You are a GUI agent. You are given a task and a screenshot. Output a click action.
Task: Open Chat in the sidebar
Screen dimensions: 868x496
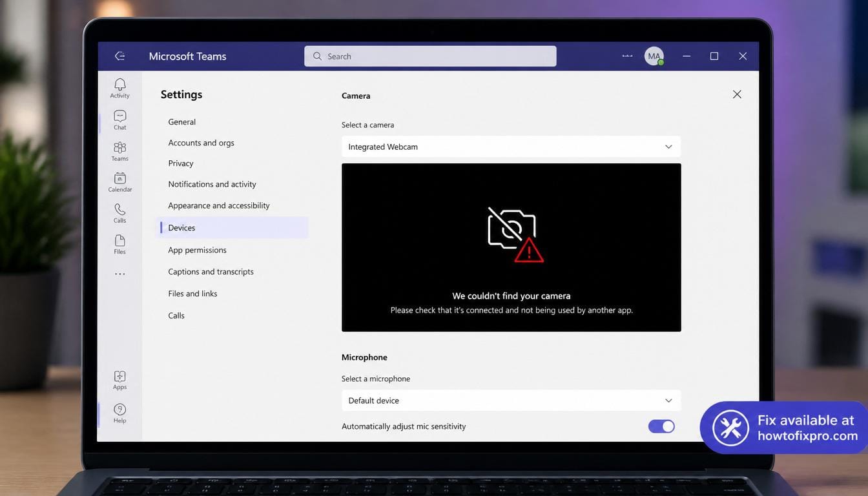119,119
